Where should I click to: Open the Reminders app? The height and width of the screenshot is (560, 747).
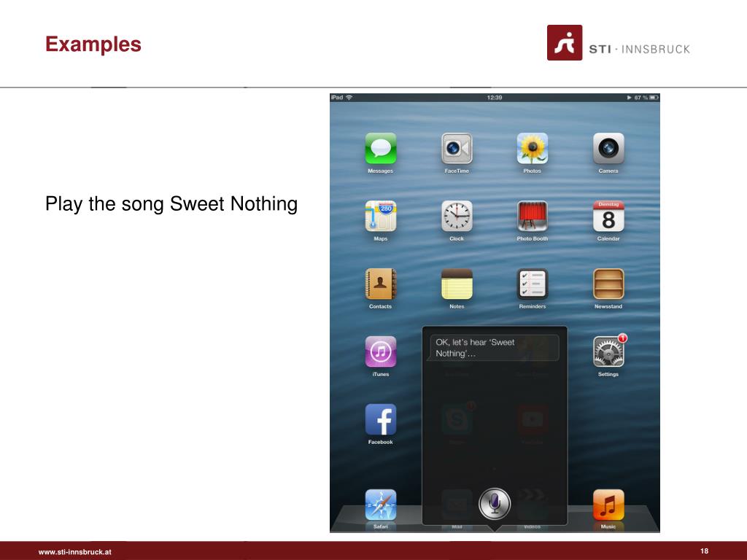(532, 284)
